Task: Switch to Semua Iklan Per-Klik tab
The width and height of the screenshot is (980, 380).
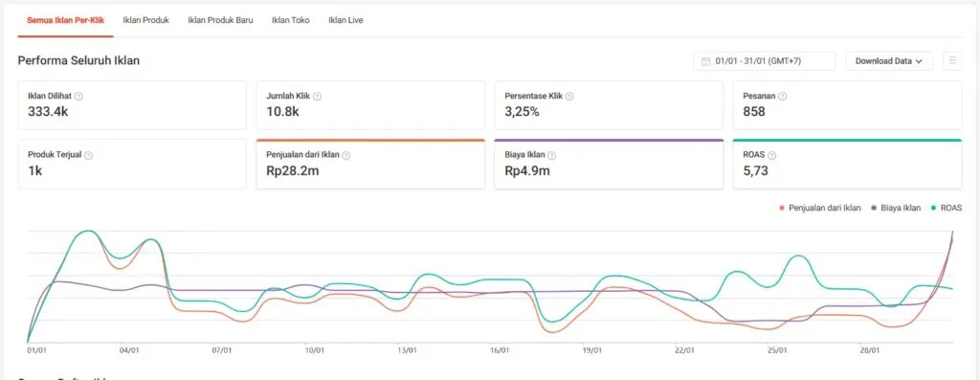Action: click(66, 20)
